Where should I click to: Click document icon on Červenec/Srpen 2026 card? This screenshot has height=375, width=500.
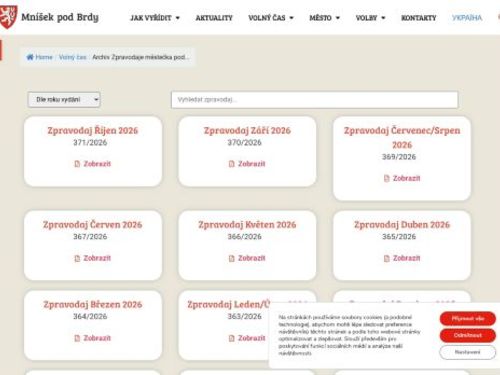click(386, 178)
